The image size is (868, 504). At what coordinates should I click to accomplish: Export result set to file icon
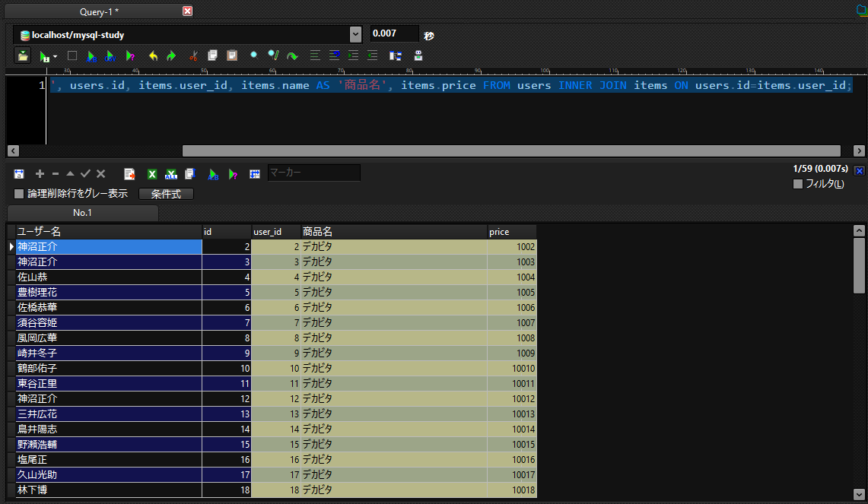(x=129, y=174)
